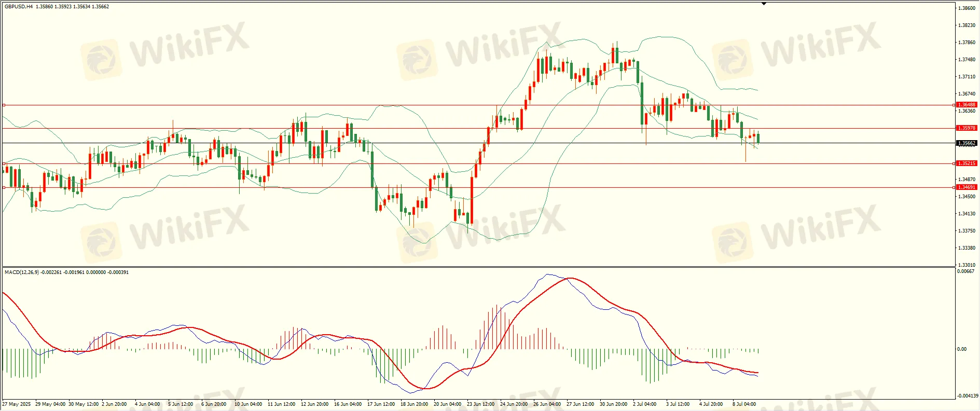Click the 1.36740 price axis label
980x411 pixels.
(x=967, y=94)
